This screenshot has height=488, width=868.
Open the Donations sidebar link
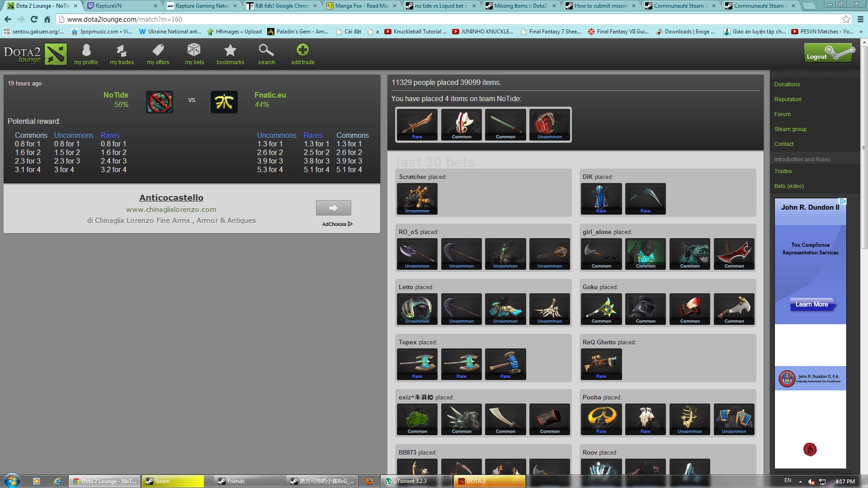click(x=787, y=84)
